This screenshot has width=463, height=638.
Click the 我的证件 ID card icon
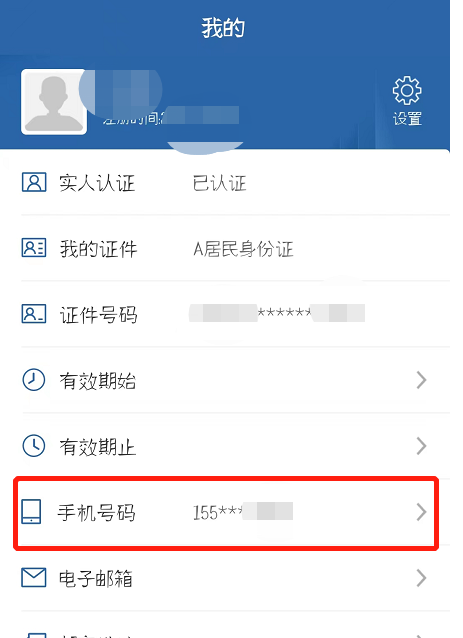point(34,248)
